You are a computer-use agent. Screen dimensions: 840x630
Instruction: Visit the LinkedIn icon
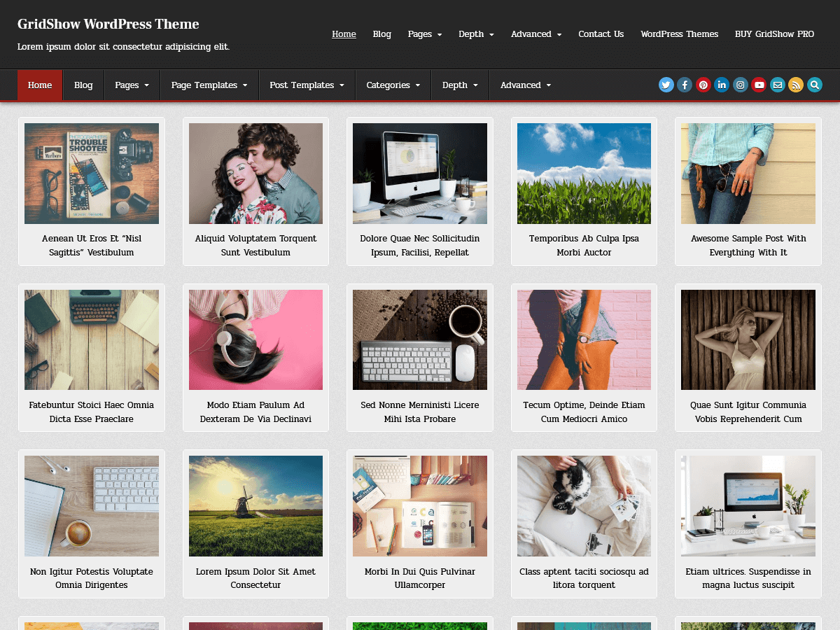click(x=722, y=85)
